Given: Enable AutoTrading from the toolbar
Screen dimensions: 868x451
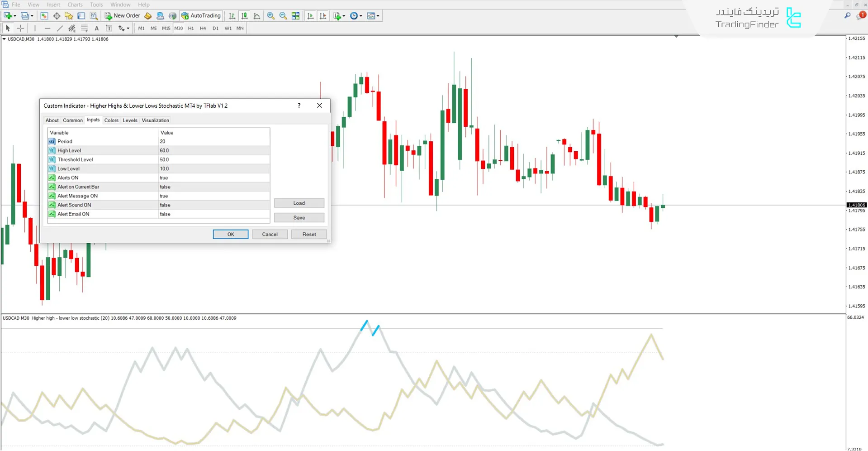Looking at the screenshot, I should 201,15.
